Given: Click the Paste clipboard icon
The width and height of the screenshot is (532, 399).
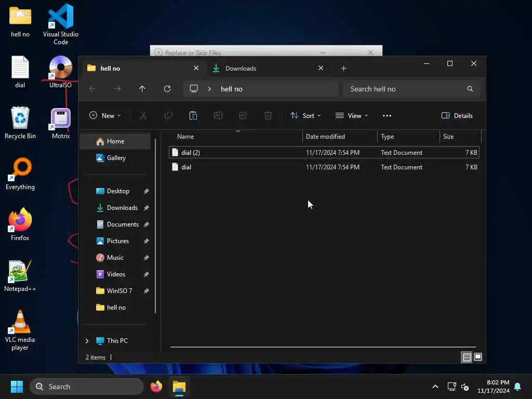Looking at the screenshot, I should point(193,116).
